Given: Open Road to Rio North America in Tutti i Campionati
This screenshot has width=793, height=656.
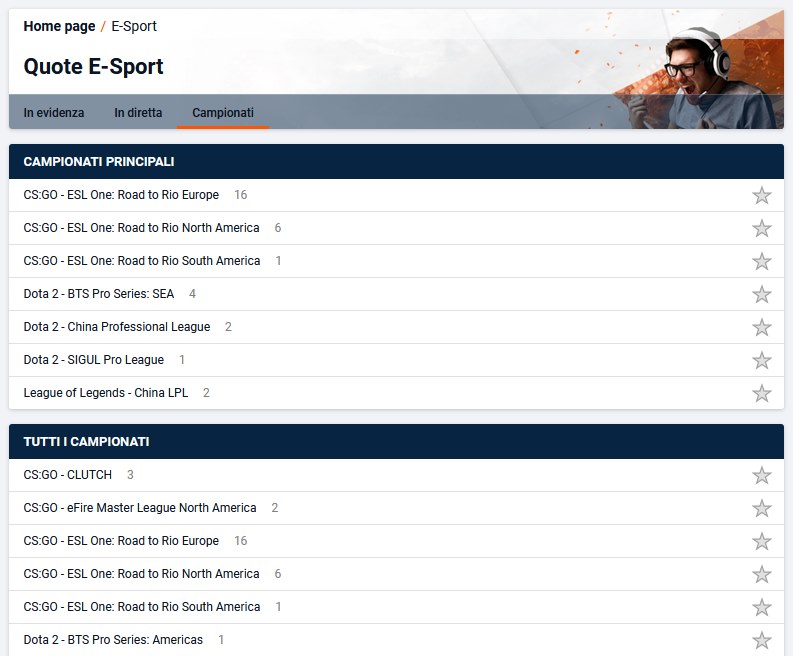Looking at the screenshot, I should [x=141, y=574].
